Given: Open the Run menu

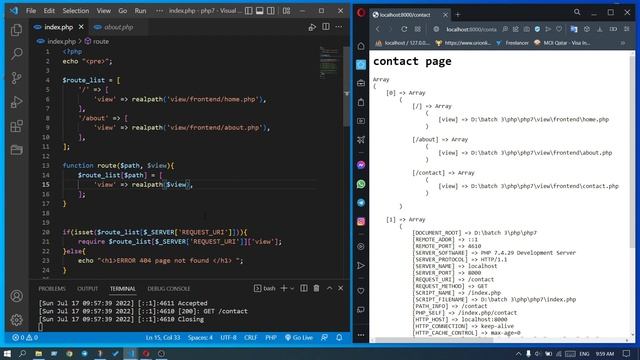Looking at the screenshot, I should point(140,11).
